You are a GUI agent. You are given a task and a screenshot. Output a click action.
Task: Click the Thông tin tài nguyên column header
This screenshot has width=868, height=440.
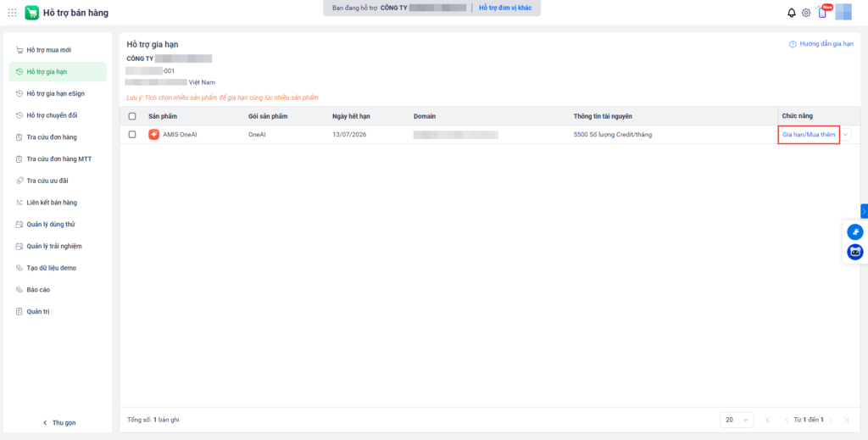click(x=603, y=116)
